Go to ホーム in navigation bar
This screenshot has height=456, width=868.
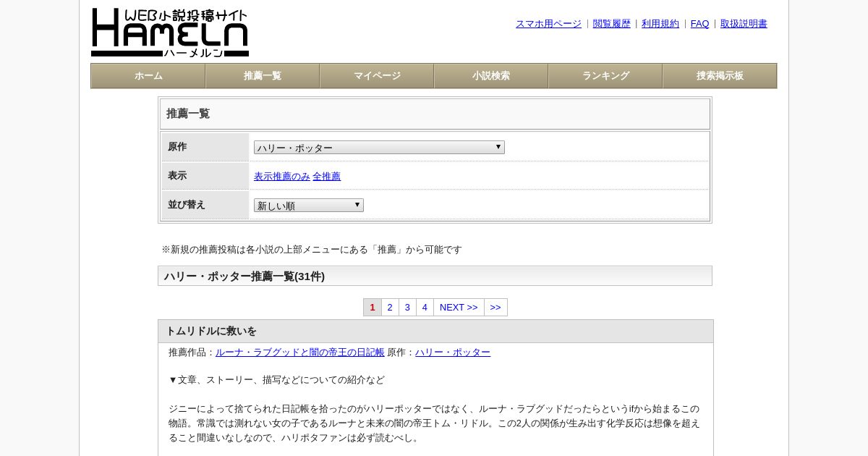148,76
